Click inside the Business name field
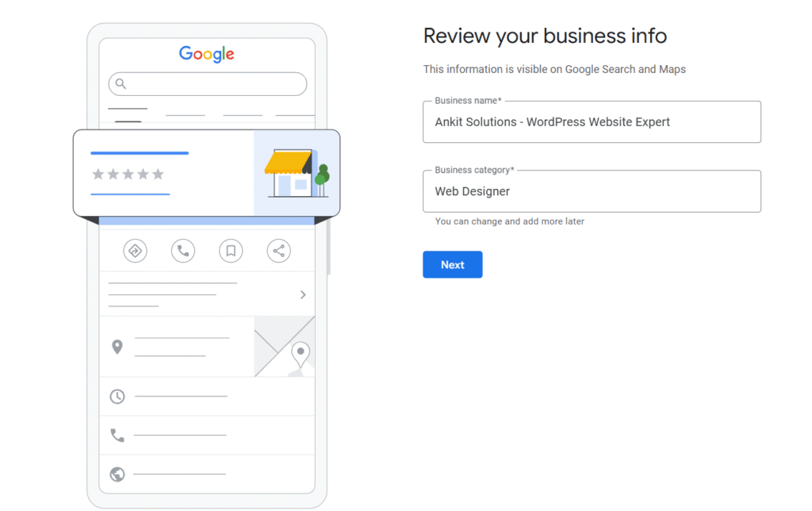 click(592, 122)
